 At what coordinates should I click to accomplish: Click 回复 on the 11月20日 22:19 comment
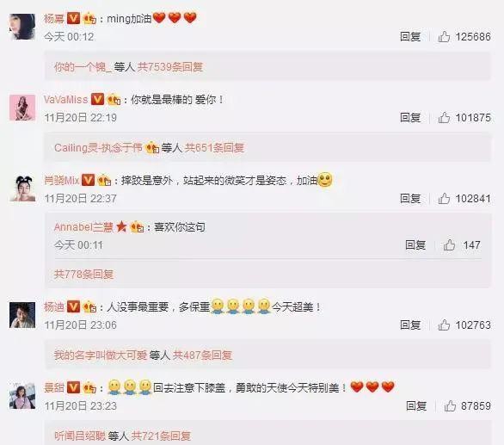click(x=410, y=117)
